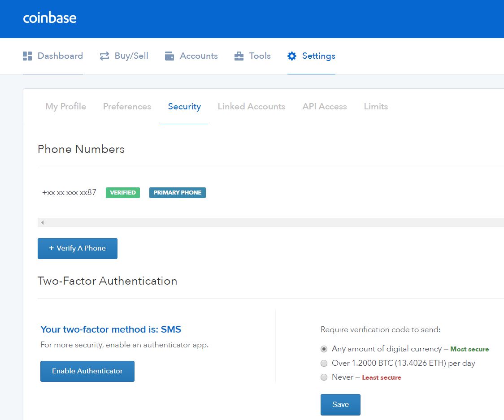Image resolution: width=504 pixels, height=420 pixels.
Task: Switch to the Preferences tab
Action: tap(127, 106)
